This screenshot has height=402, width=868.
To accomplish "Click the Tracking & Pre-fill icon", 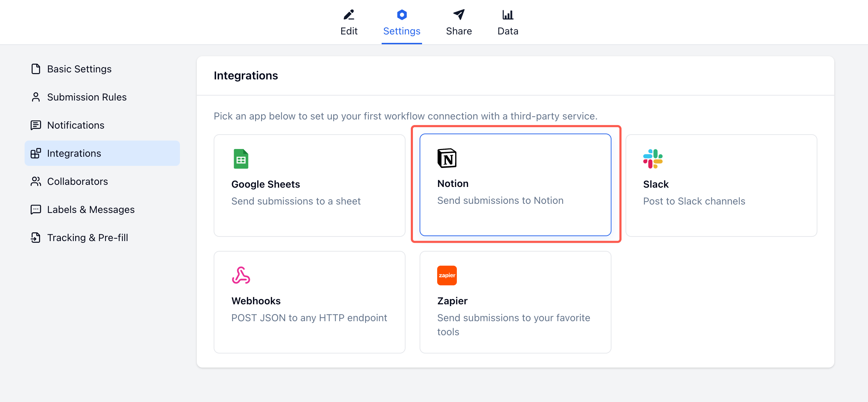I will click(x=36, y=238).
